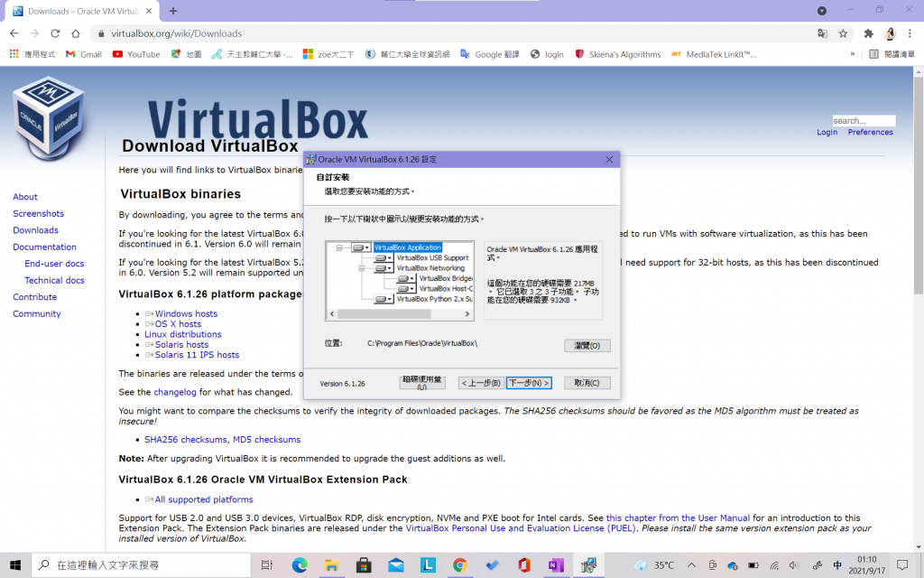
Task: Click the Solaris 11 IPS hosts link
Action: tap(197, 355)
